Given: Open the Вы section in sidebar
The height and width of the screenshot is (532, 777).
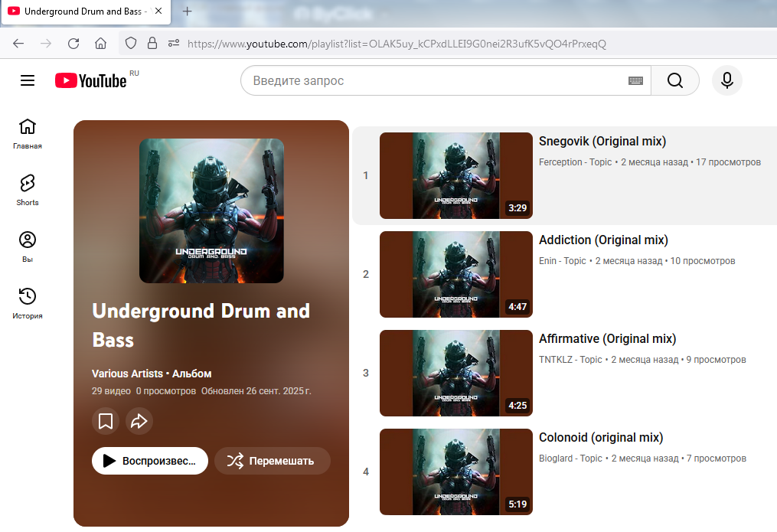Looking at the screenshot, I should point(28,246).
